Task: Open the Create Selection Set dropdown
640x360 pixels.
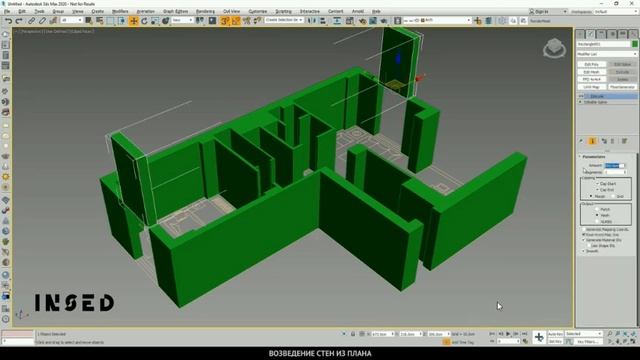Action: tap(284, 20)
